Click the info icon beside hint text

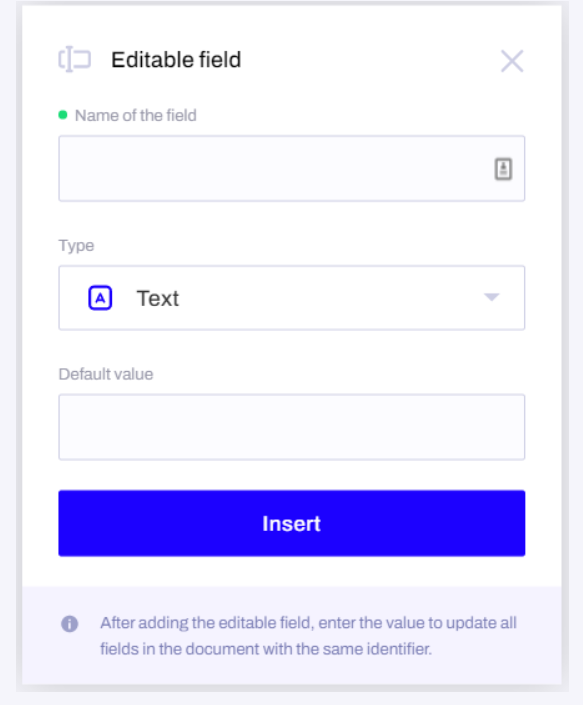tap(70, 624)
